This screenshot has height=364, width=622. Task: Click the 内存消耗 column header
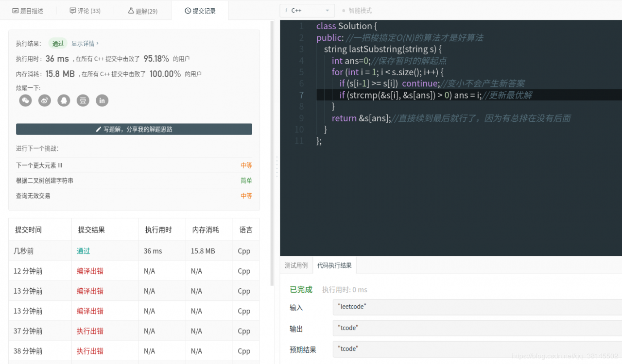pyautogui.click(x=206, y=230)
